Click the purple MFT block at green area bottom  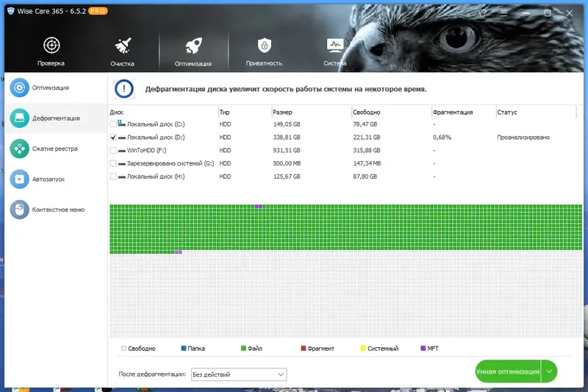tap(179, 252)
